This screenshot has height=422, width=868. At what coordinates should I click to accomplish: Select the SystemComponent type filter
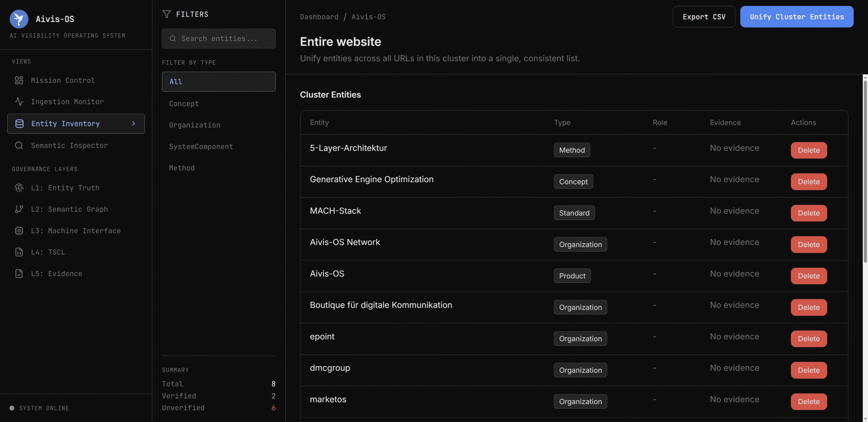(x=201, y=147)
